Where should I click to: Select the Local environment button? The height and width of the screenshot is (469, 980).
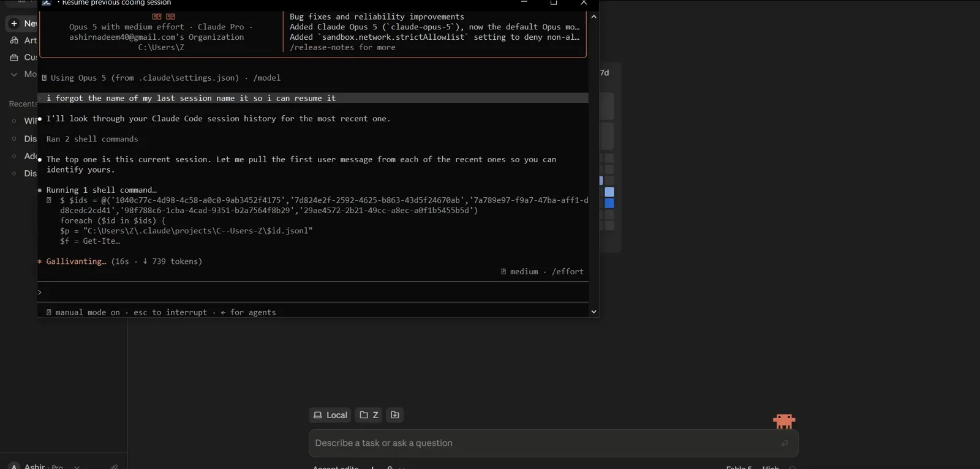click(x=330, y=415)
